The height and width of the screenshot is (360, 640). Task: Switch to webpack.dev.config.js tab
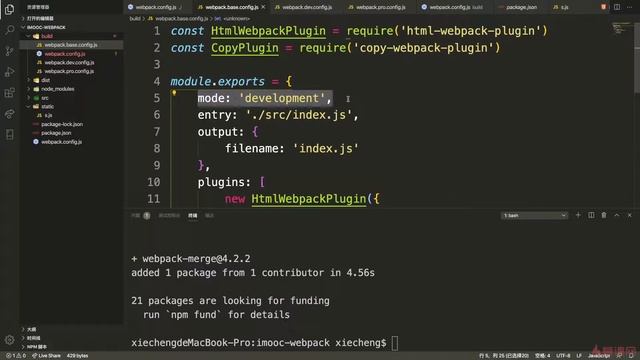click(307, 7)
